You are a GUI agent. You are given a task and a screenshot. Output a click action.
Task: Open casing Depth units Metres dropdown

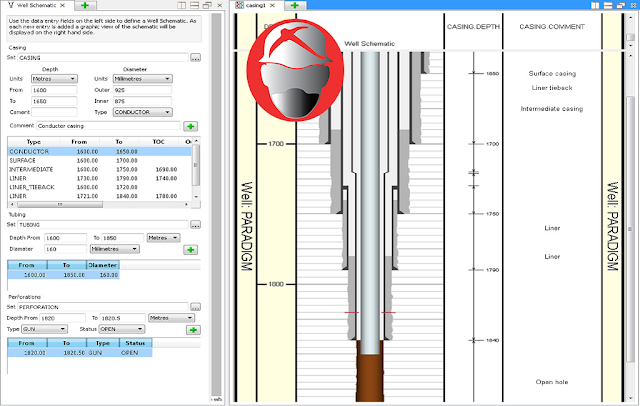[x=54, y=79]
